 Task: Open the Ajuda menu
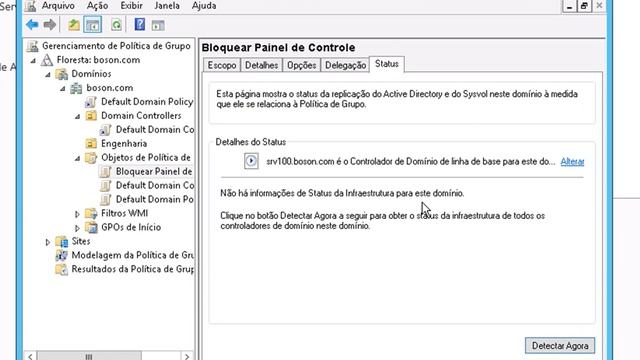point(204,6)
